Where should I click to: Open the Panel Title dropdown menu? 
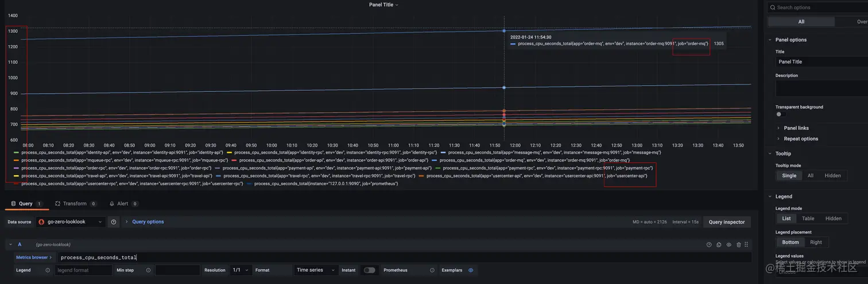click(384, 5)
